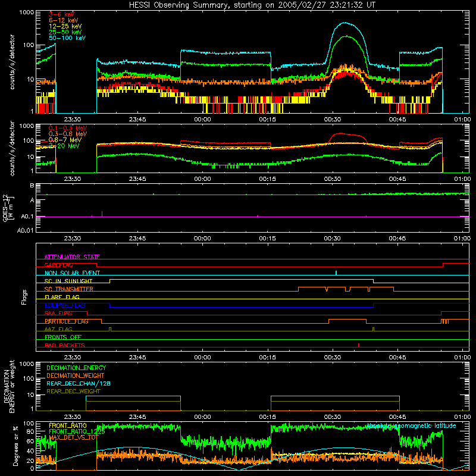
Task: Click the REAR_DEC_WEIGHT legend label
Action: 73,392
